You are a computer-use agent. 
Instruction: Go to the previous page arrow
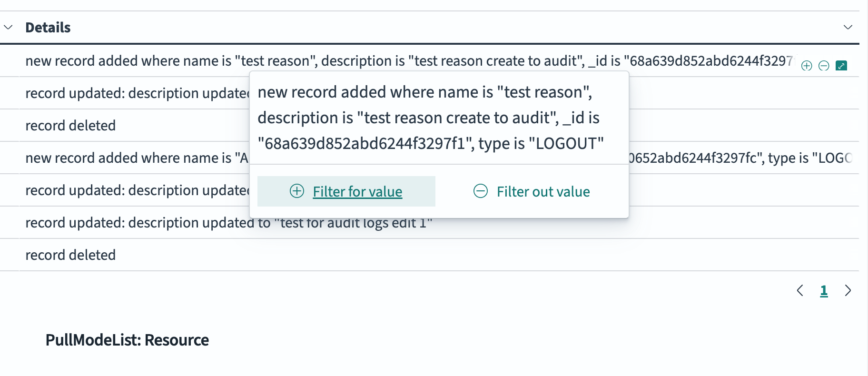800,290
